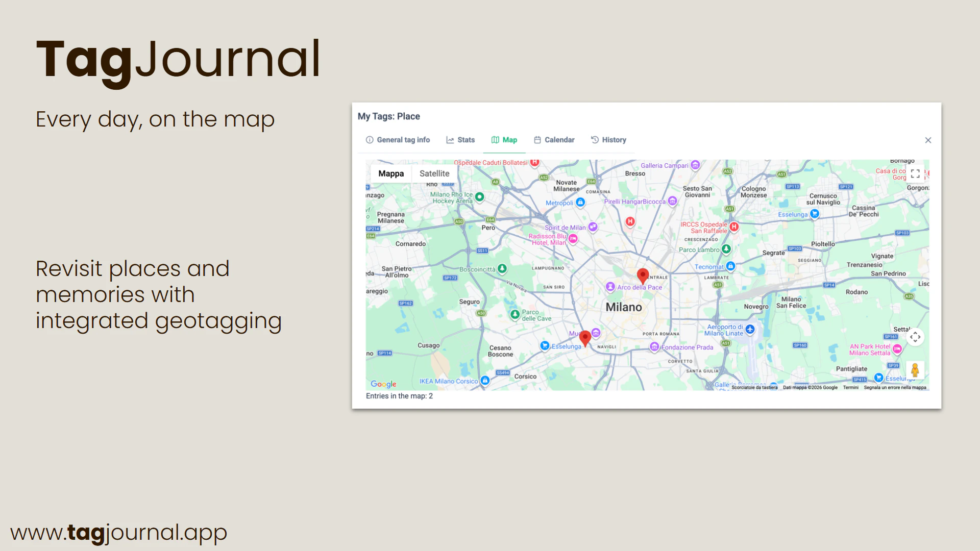Image resolution: width=980 pixels, height=551 pixels.
Task: Click the www.tagjournal.app address
Action: [x=118, y=533]
